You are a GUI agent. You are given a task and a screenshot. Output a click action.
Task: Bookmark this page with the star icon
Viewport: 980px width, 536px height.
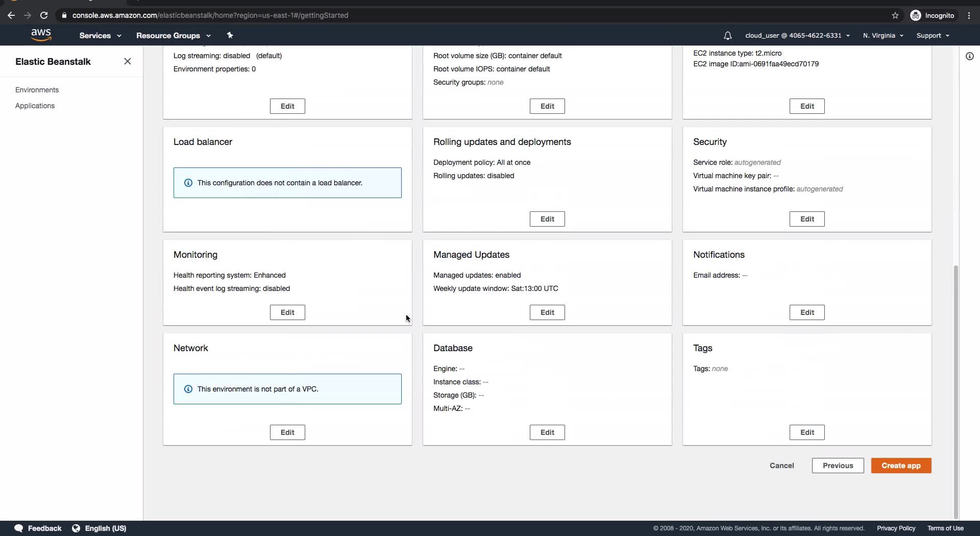tap(895, 15)
